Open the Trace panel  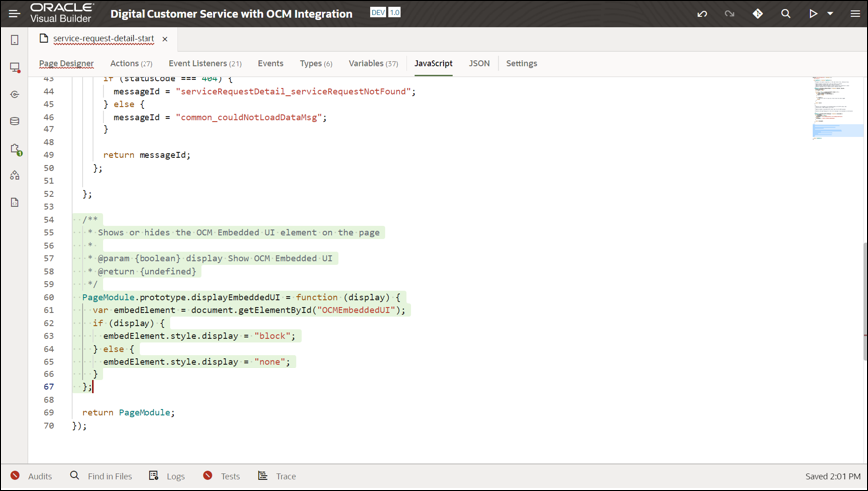277,476
